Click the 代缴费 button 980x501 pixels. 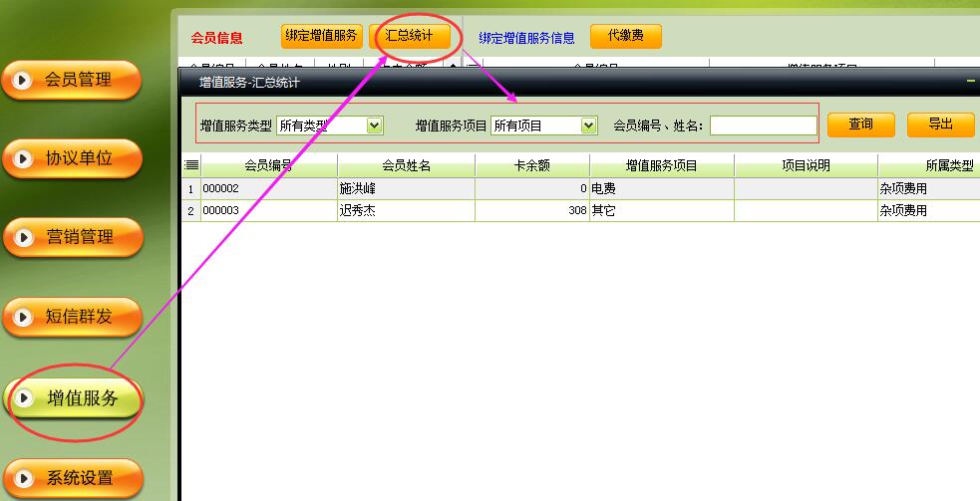click(x=626, y=36)
